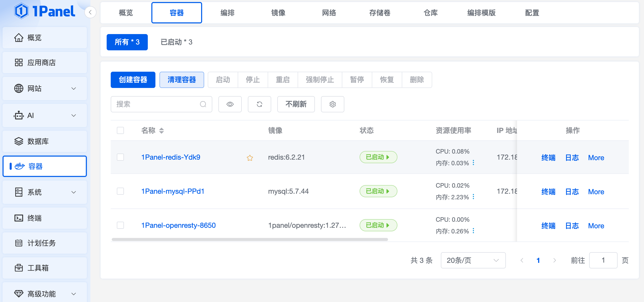Sort containers by name column arrows
Image resolution: width=644 pixels, height=302 pixels.
[x=162, y=131]
